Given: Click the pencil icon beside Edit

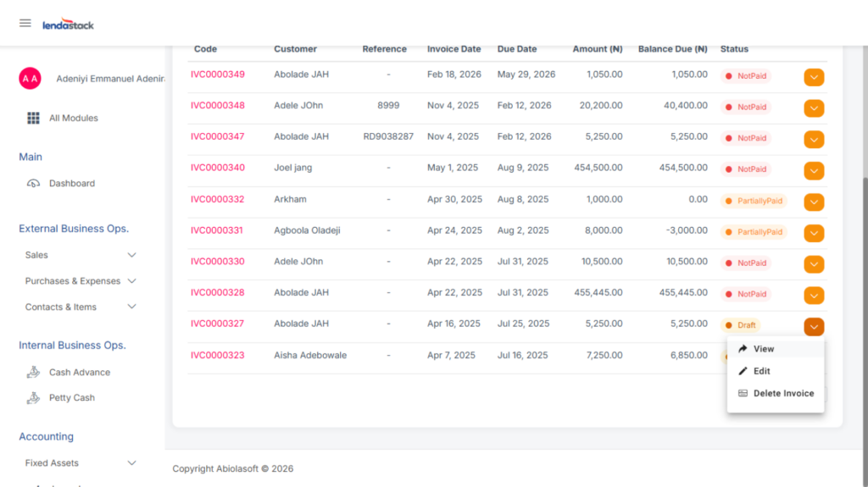Looking at the screenshot, I should pyautogui.click(x=743, y=371).
